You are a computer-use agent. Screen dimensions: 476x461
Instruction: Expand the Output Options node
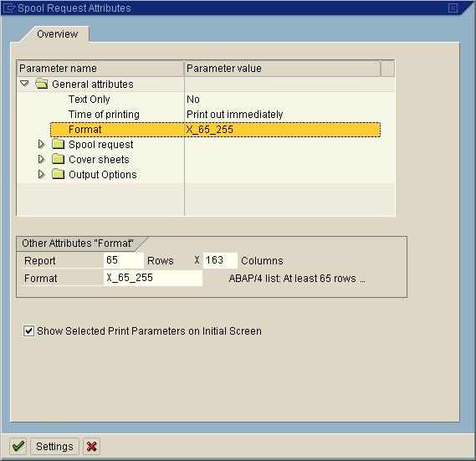(x=41, y=174)
